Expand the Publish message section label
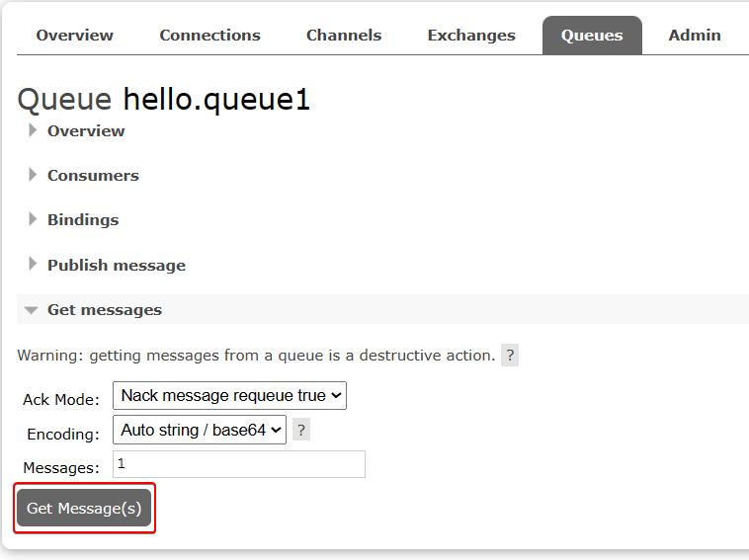The width and height of the screenshot is (749, 560). [116, 265]
